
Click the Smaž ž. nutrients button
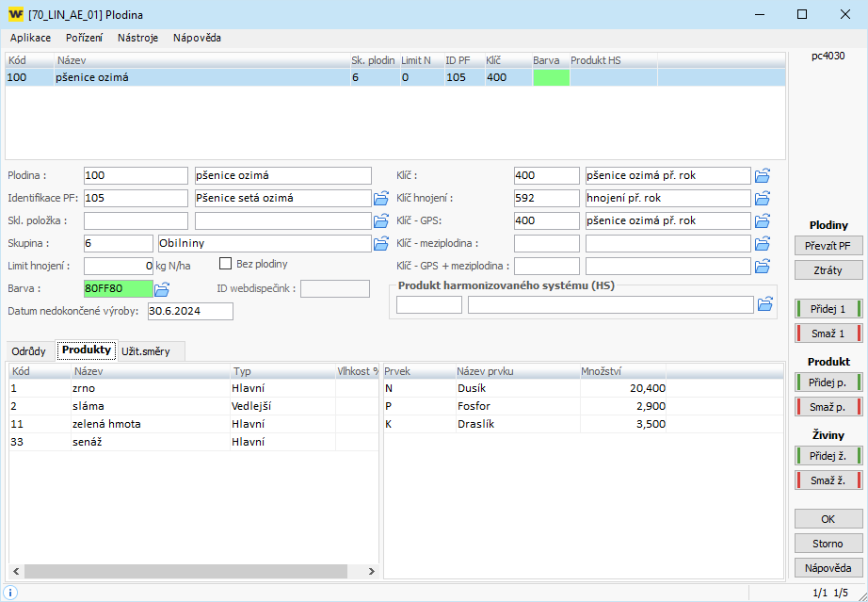pyautogui.click(x=828, y=480)
